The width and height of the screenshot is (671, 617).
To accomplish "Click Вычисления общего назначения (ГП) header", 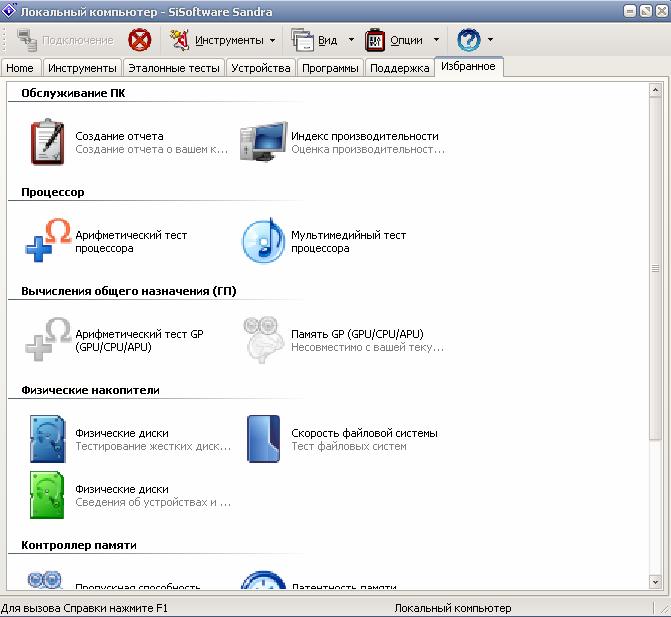I will (x=129, y=291).
